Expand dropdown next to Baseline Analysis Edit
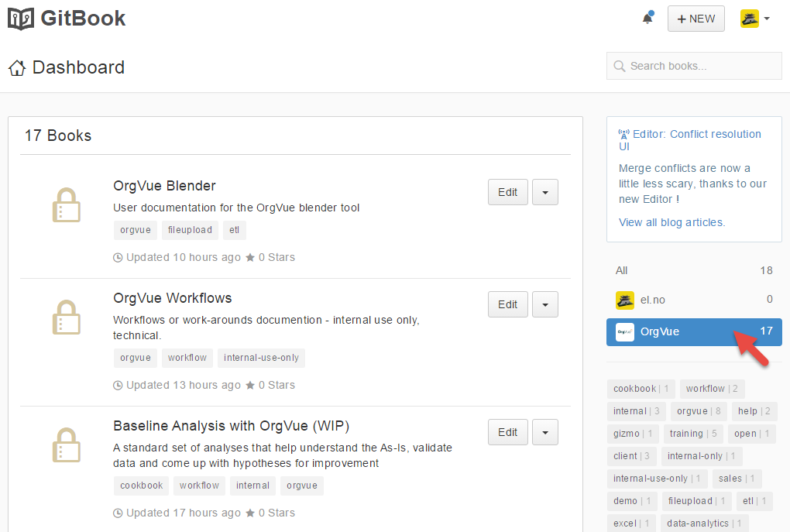790x532 pixels. (x=545, y=432)
